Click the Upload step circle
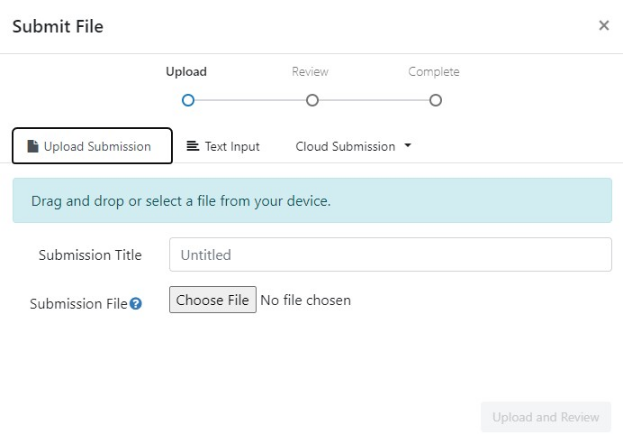 (187, 100)
